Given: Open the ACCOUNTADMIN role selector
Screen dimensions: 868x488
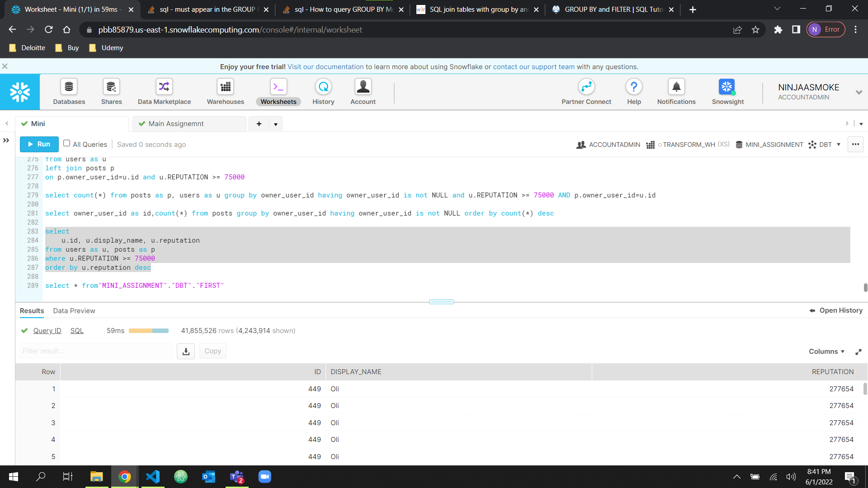Looking at the screenshot, I should pyautogui.click(x=608, y=145).
